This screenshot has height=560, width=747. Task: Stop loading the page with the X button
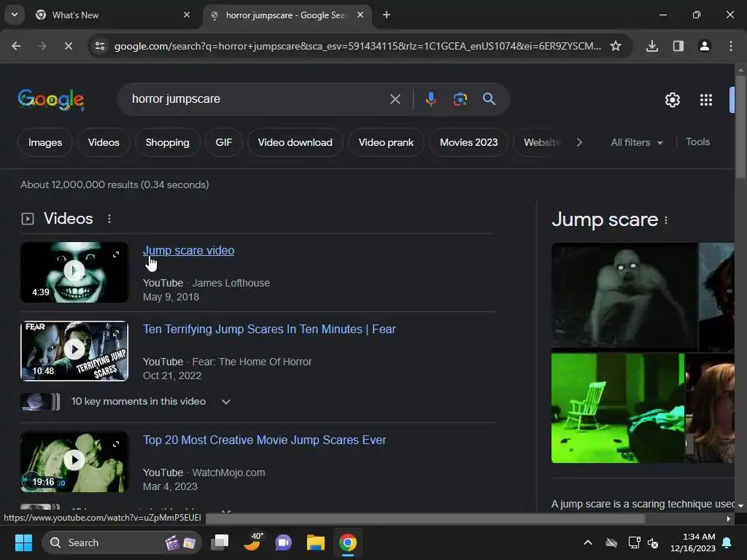[x=68, y=46]
